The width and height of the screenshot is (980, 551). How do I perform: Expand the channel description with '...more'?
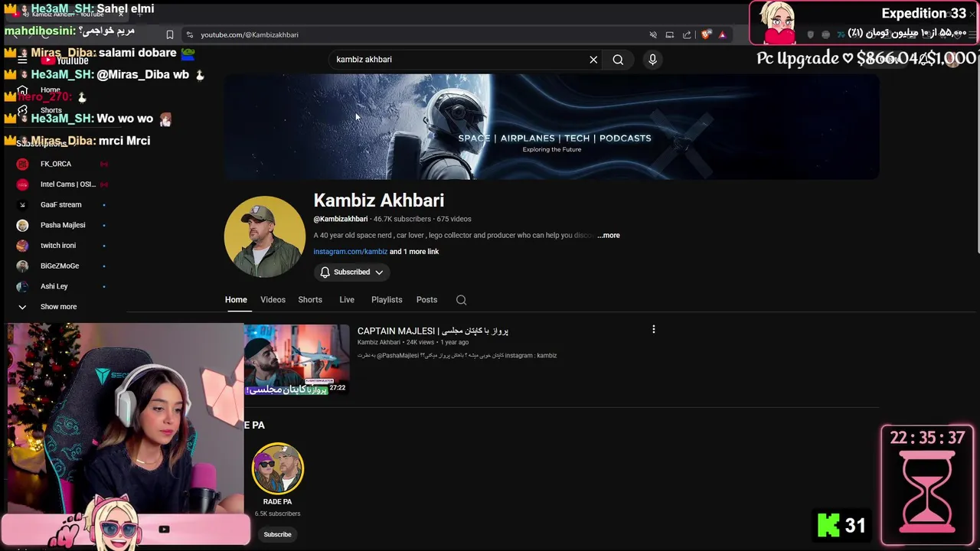tap(609, 236)
